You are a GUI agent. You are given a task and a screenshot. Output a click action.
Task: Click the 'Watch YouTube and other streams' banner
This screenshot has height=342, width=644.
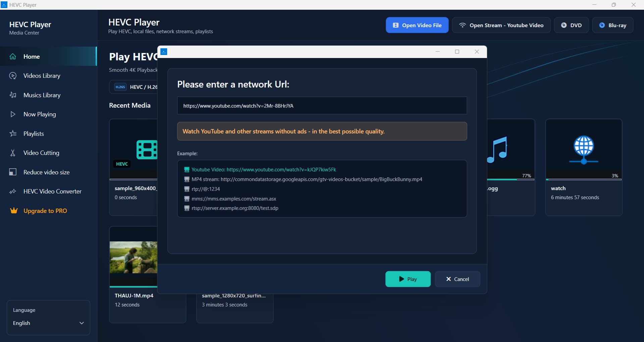tap(322, 131)
